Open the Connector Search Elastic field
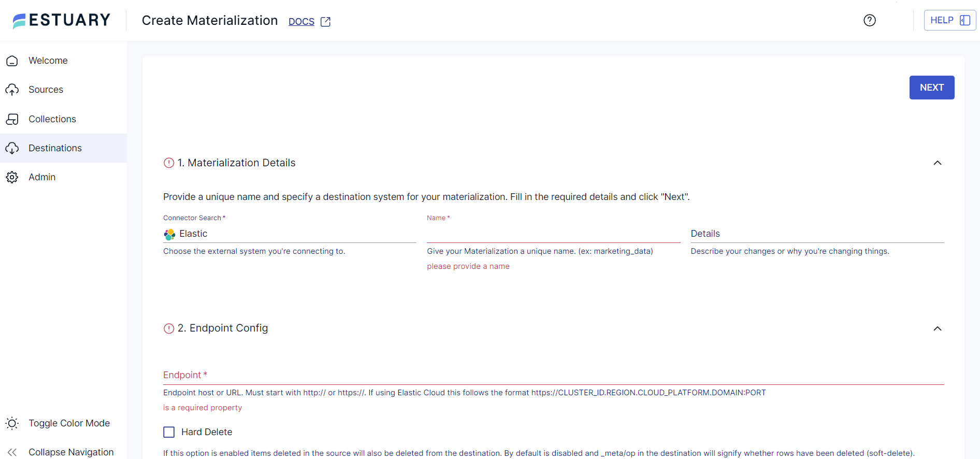980x459 pixels. (x=290, y=234)
